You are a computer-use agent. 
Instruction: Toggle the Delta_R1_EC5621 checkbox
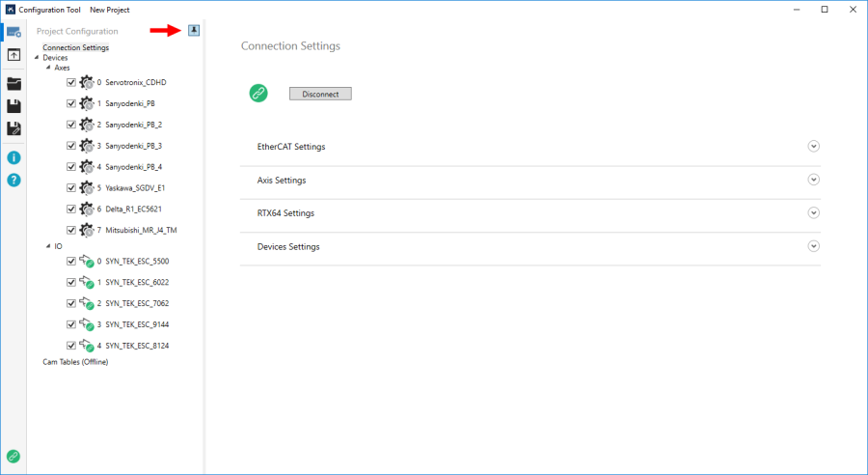coord(70,209)
